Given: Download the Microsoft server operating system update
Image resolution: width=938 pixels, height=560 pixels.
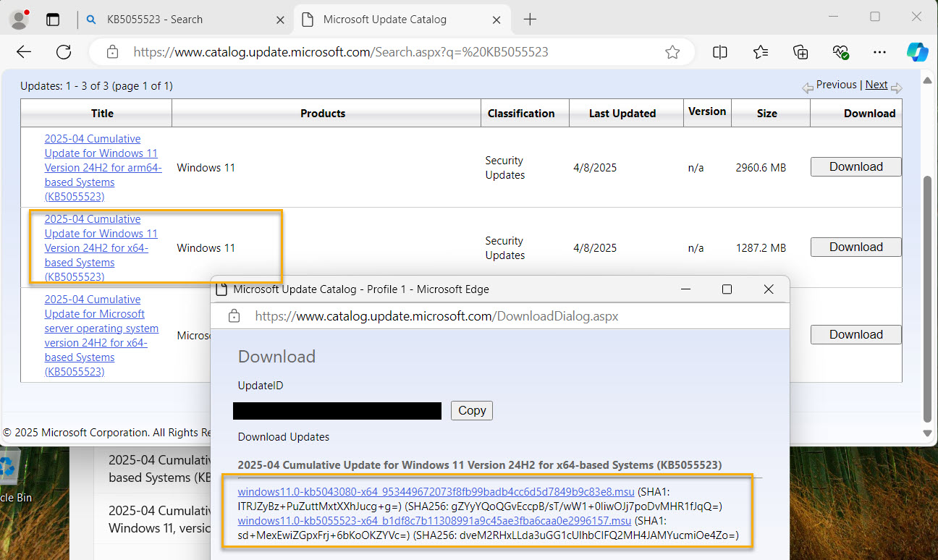Looking at the screenshot, I should click(855, 335).
